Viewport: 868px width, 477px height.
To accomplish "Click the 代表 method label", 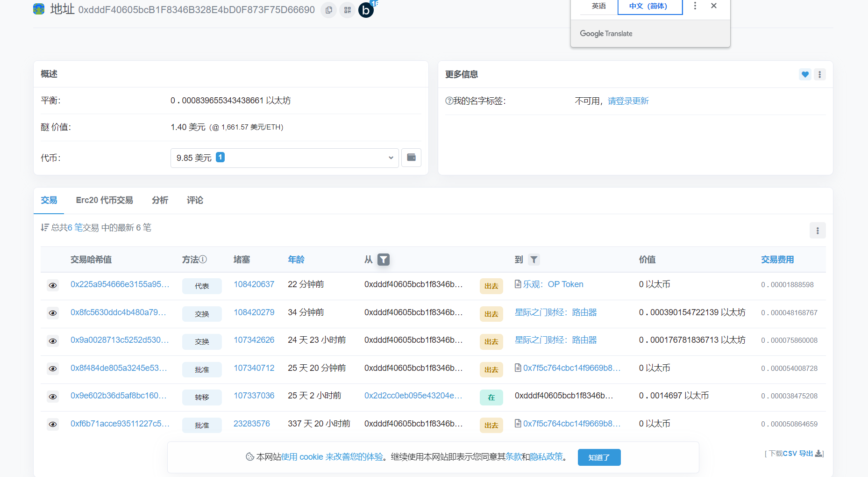I will pos(202,286).
